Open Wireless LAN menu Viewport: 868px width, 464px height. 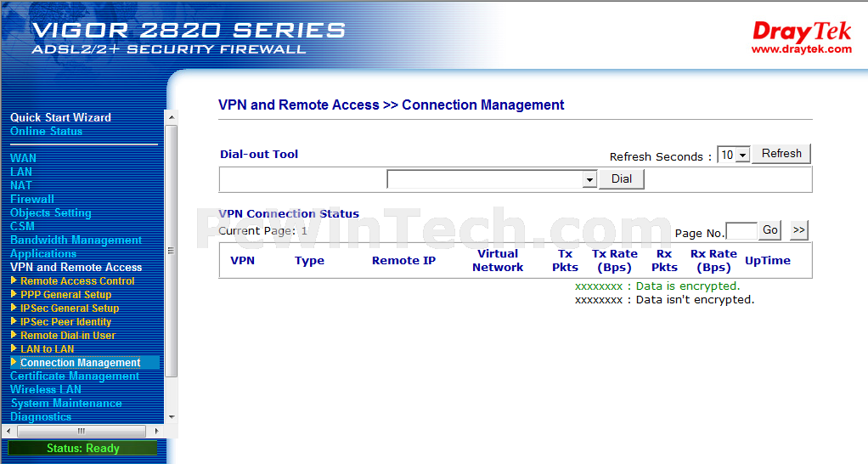[x=45, y=389]
